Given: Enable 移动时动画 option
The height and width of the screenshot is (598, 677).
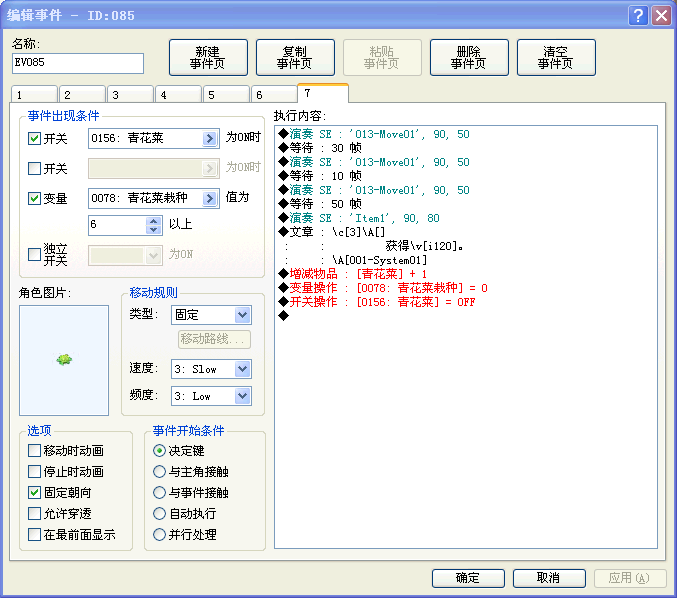Looking at the screenshot, I should pos(34,451).
